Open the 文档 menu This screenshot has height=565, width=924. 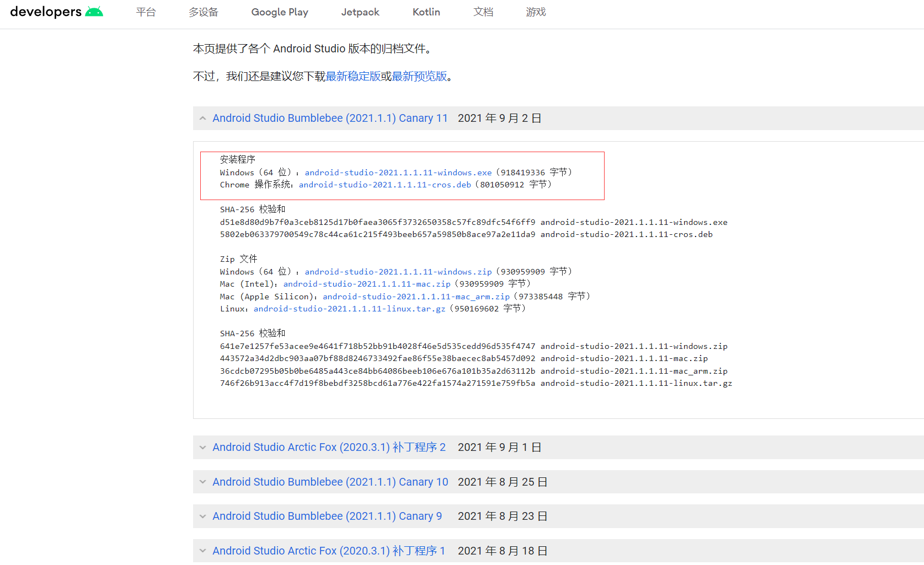(483, 12)
